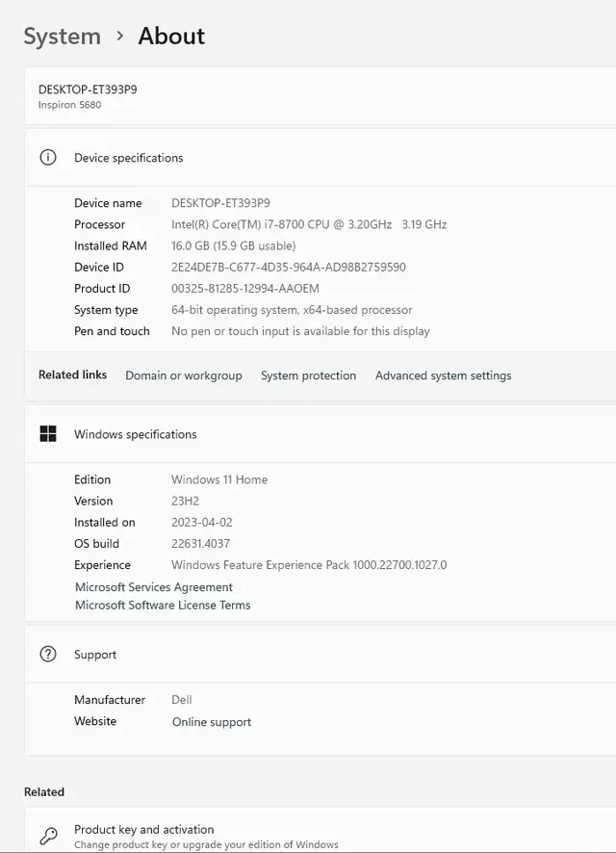Select the Windows 11 Home edition value
Viewport: 616px width, 853px height.
click(x=219, y=479)
